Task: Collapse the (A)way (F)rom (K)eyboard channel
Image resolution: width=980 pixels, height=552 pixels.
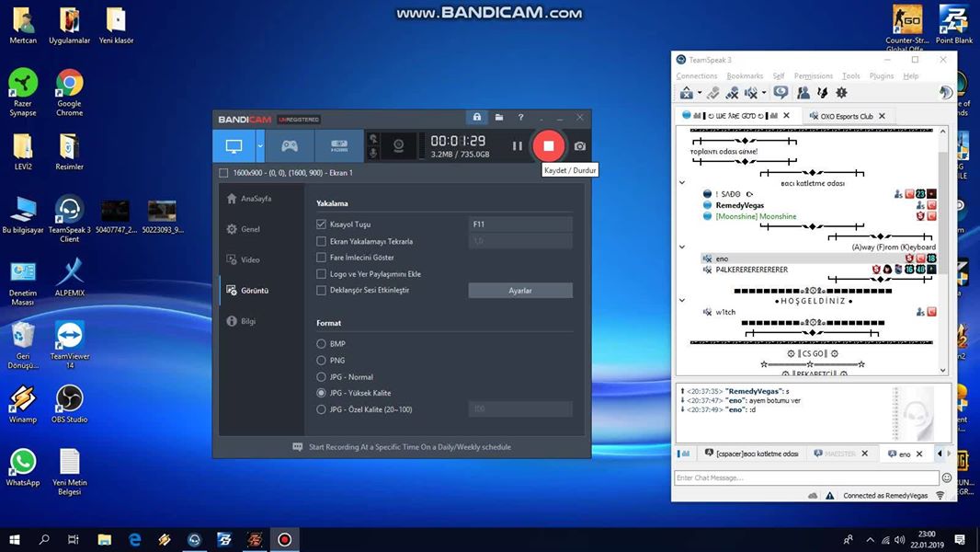Action: (x=682, y=247)
